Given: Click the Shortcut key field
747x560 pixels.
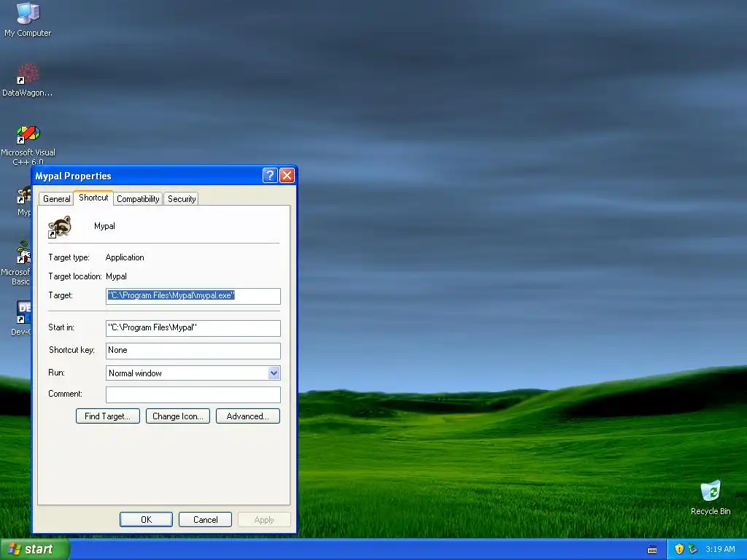Looking at the screenshot, I should [193, 351].
